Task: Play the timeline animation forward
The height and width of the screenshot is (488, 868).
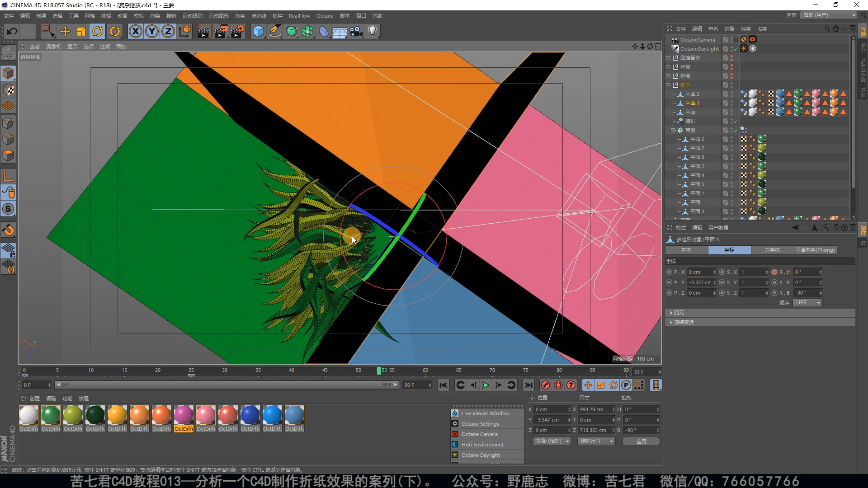Action: [486, 385]
